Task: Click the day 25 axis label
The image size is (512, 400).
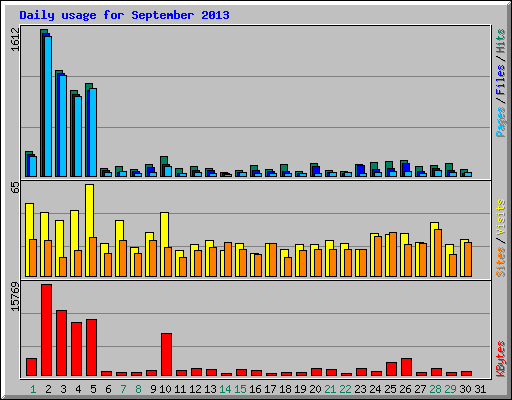Action: coord(390,389)
